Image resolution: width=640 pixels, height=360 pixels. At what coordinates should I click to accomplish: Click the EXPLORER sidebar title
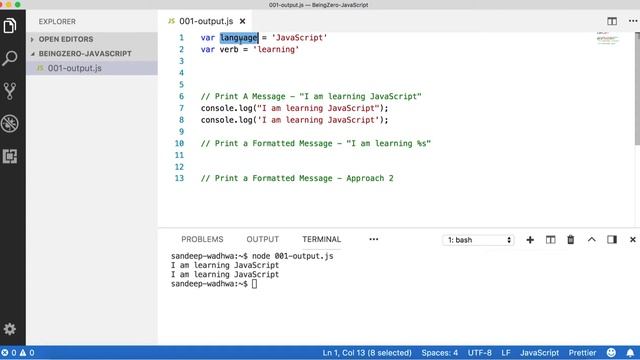tap(57, 21)
